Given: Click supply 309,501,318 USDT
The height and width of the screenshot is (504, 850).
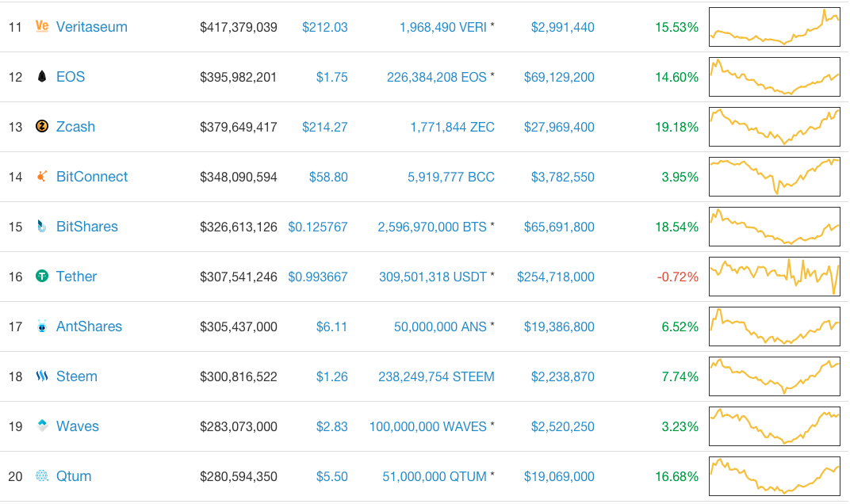Looking at the screenshot, I should [x=433, y=277].
